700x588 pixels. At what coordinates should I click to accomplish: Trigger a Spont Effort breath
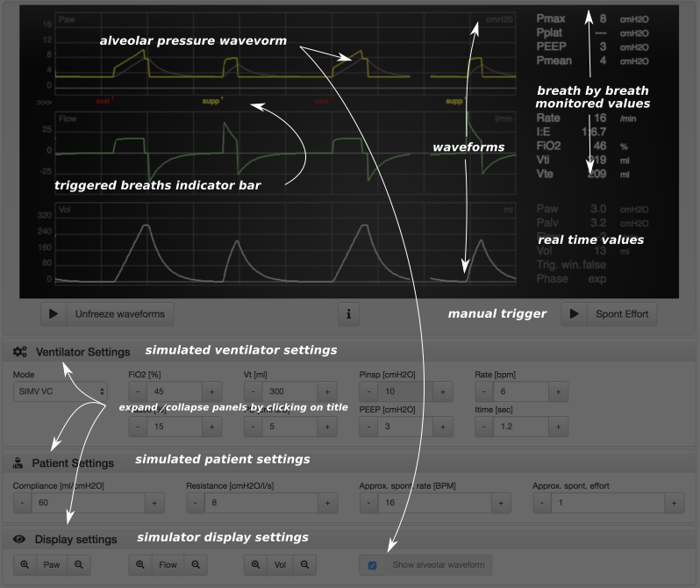coord(609,313)
